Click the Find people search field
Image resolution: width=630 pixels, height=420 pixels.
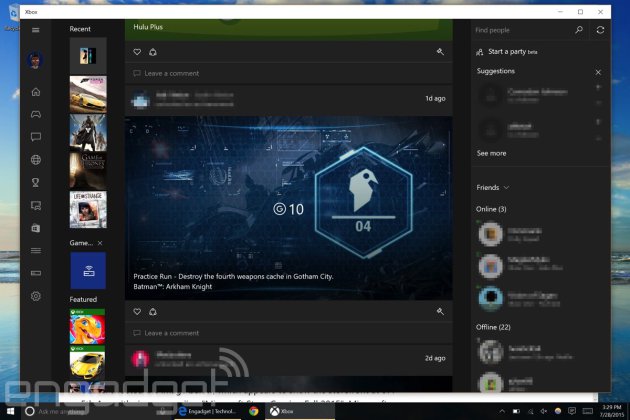(522, 30)
